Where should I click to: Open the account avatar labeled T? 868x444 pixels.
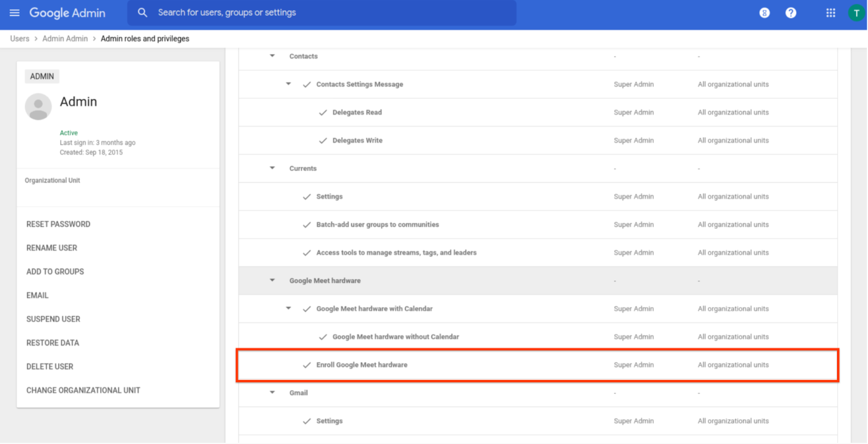pyautogui.click(x=856, y=13)
